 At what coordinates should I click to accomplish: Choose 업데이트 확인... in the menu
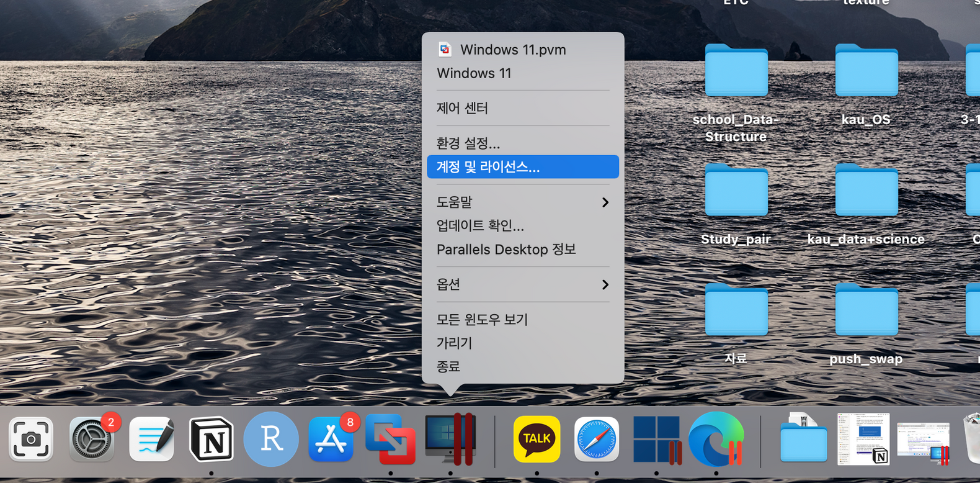pos(523,226)
